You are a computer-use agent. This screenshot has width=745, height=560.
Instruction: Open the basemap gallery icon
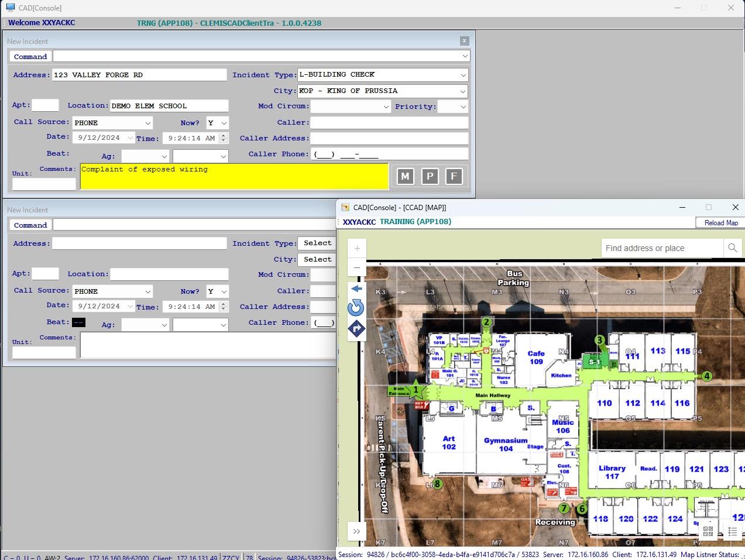tap(708, 531)
